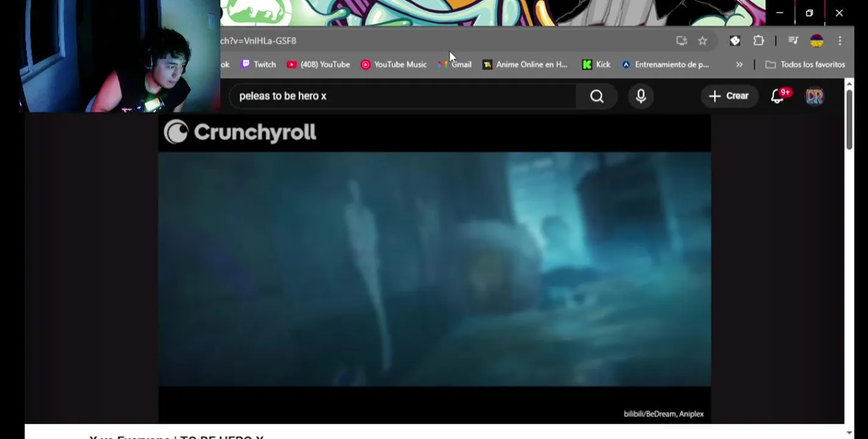Click the scrollbar up arrow
Image resolution: width=868 pixels, height=439 pixels.
[849, 84]
